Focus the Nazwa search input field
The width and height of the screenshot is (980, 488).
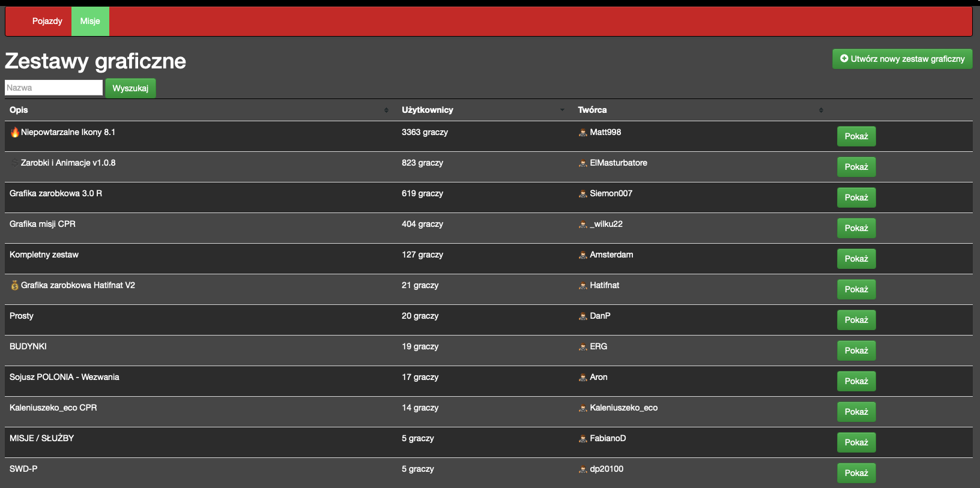tap(53, 88)
